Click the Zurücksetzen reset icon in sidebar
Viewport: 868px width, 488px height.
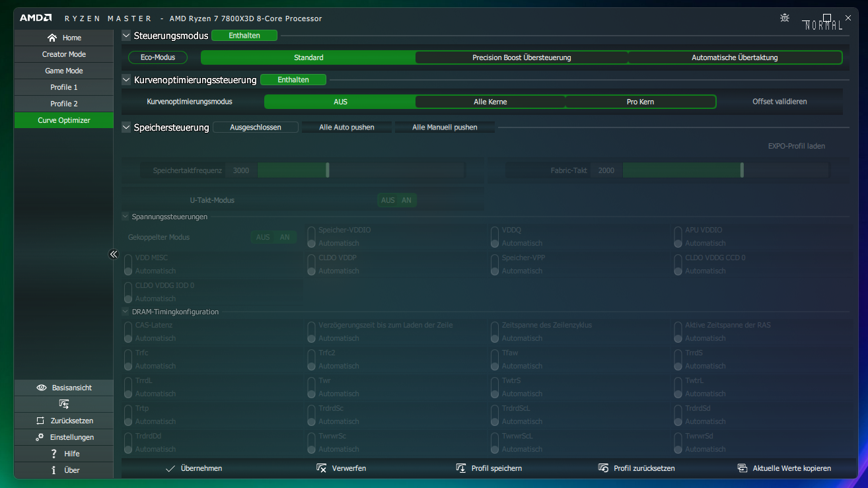(40, 421)
